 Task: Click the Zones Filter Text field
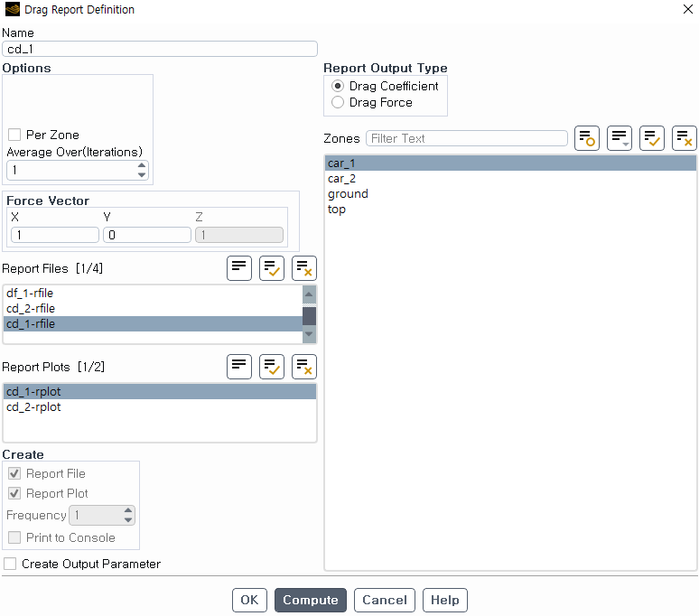(466, 138)
